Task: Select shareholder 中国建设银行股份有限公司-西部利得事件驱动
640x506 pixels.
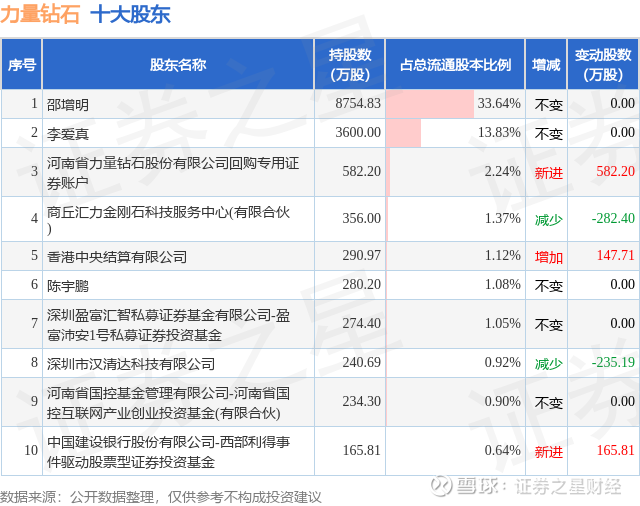Action: pyautogui.click(x=168, y=452)
